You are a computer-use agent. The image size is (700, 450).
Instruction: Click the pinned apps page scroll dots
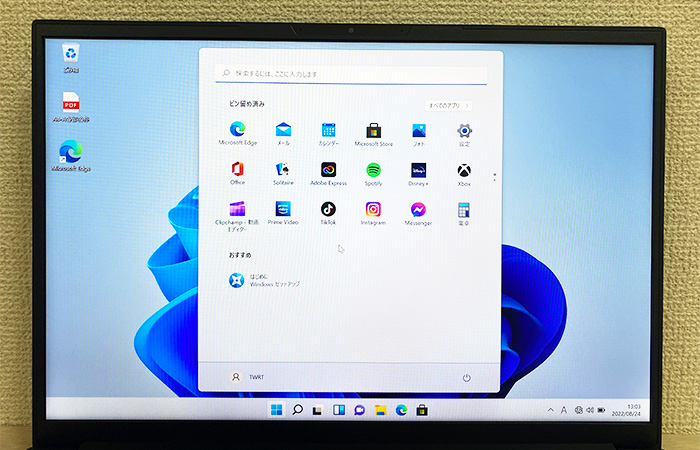click(494, 176)
